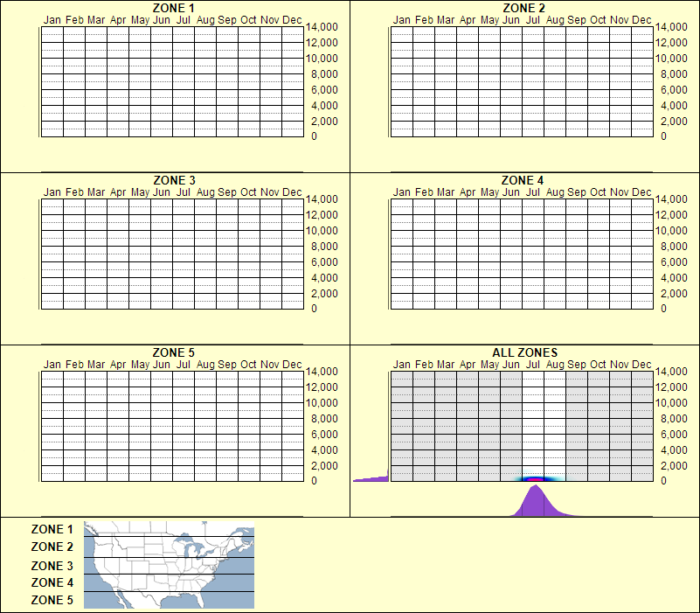Click the 12,000 value on ALL ZONES axis
700x613 pixels.
coord(671,387)
